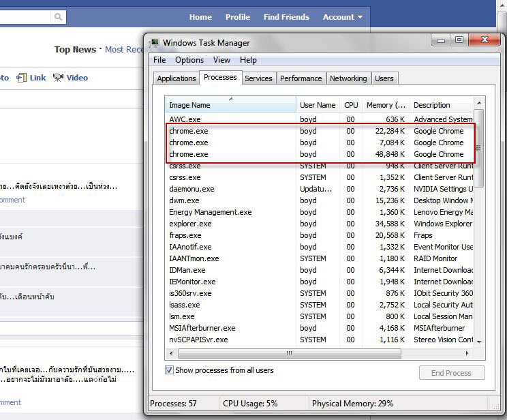Click the Facebook search magnifier icon
507x420 pixels.
tap(58, 17)
